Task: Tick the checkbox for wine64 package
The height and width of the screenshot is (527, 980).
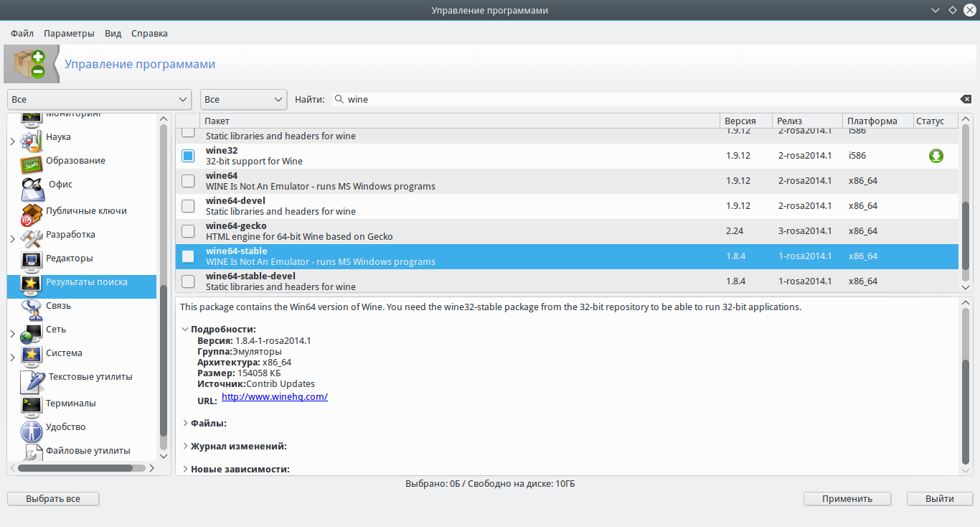Action: (x=188, y=181)
